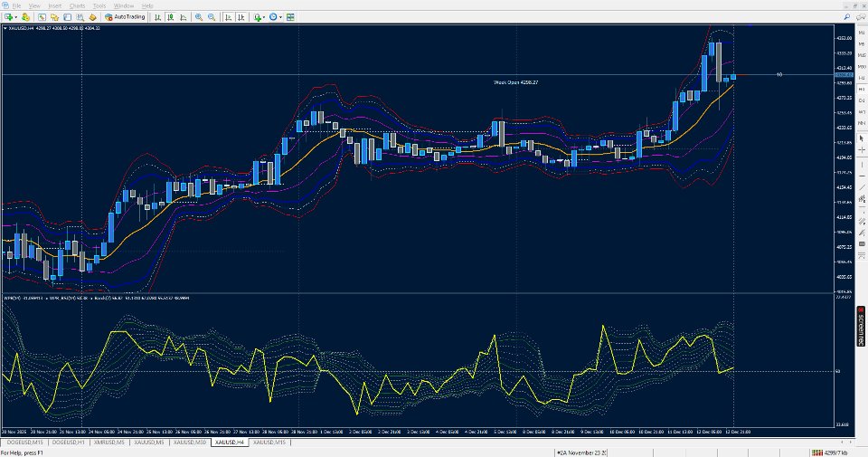Select the M1 timeframe button
The height and width of the screenshot is (457, 868).
tap(862, 33)
